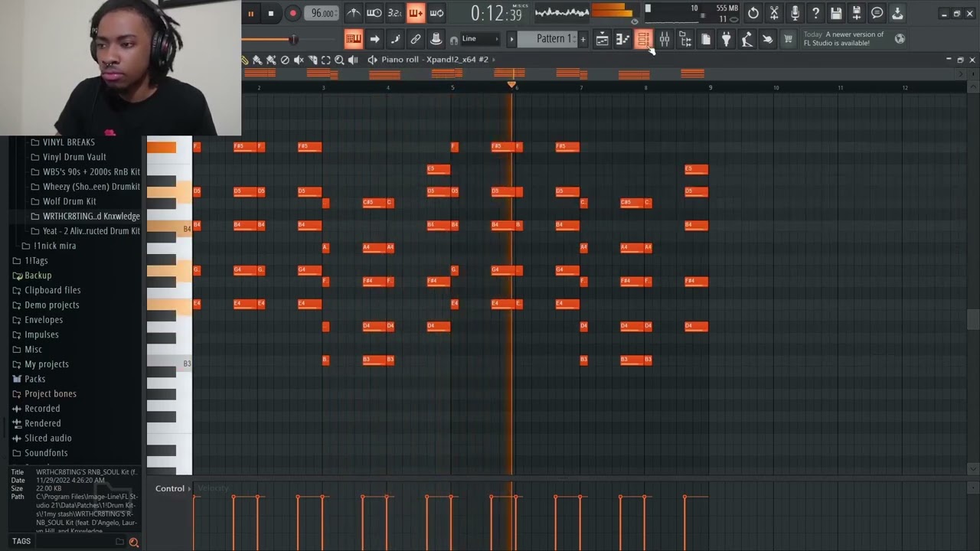Open the Sliced audio folder
Viewport: 980px width, 551px height.
47,439
